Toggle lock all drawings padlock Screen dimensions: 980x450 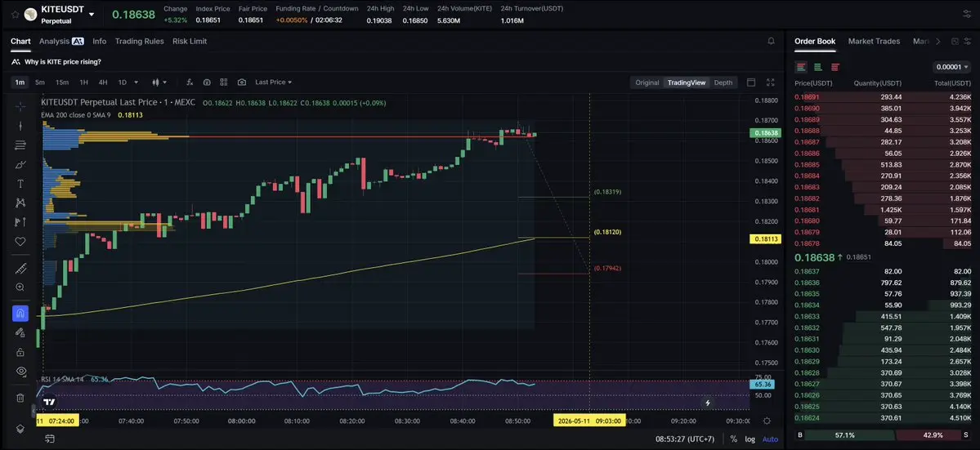tap(20, 352)
